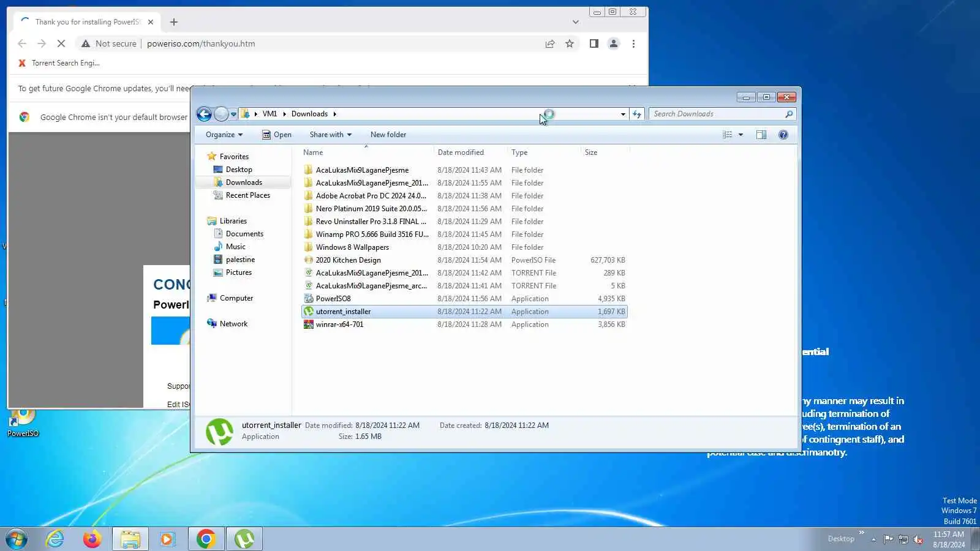Toggle Chrome side panel icon
The height and width of the screenshot is (551, 980).
point(594,43)
